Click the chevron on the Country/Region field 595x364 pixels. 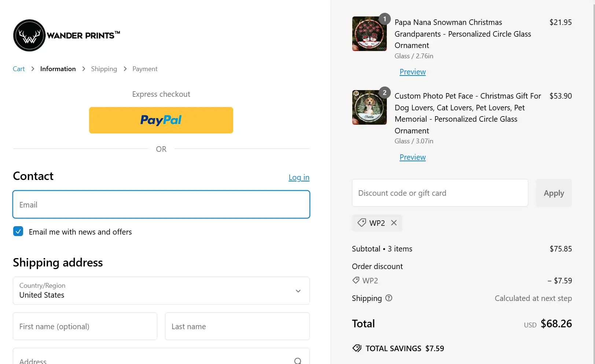[x=298, y=291]
